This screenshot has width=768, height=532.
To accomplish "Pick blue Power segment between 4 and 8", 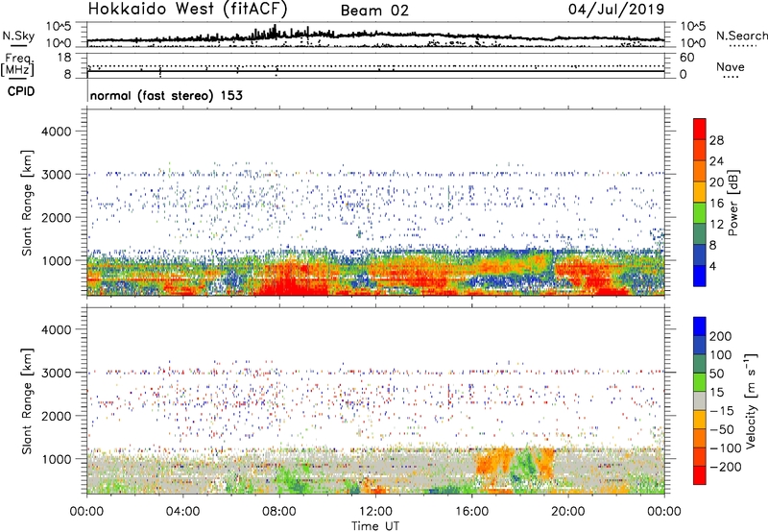I will 700,254.
